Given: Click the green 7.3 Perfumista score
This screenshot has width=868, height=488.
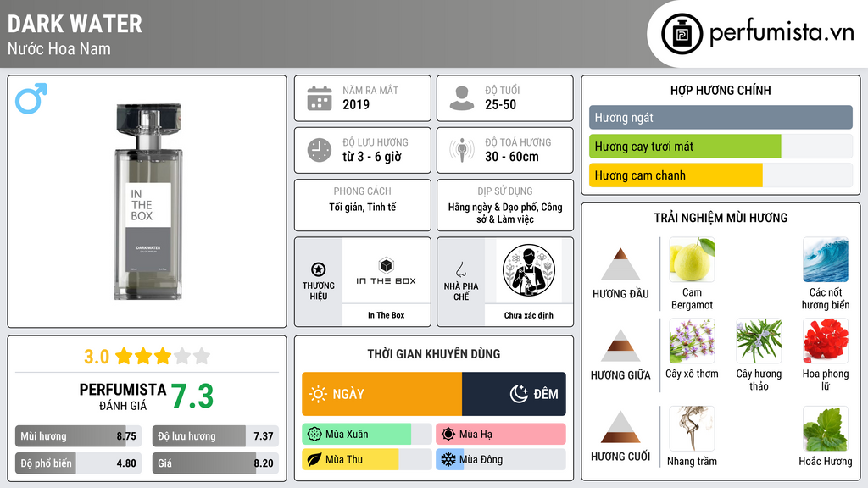Looking at the screenshot, I should pos(192,396).
